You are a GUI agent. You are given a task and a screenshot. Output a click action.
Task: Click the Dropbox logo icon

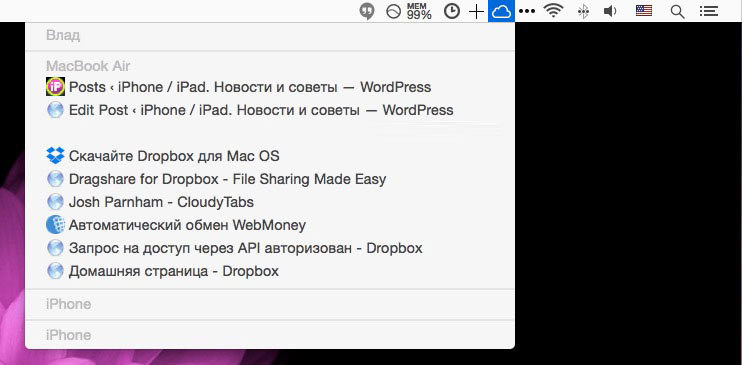(x=55, y=156)
